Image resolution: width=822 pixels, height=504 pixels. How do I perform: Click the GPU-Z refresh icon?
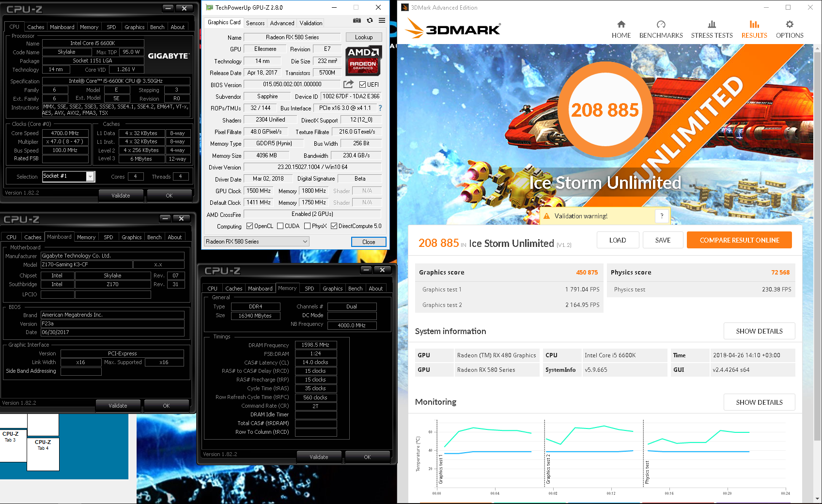coord(370,21)
